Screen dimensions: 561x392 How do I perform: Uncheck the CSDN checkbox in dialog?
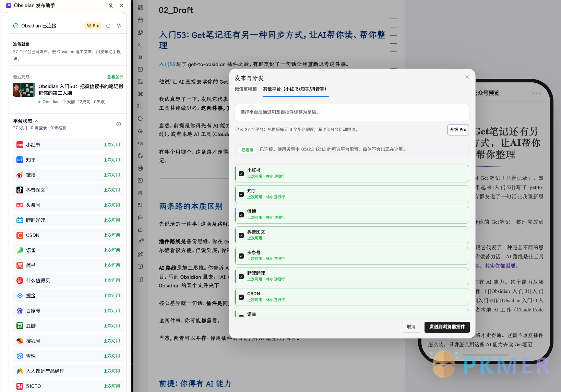[241, 297]
